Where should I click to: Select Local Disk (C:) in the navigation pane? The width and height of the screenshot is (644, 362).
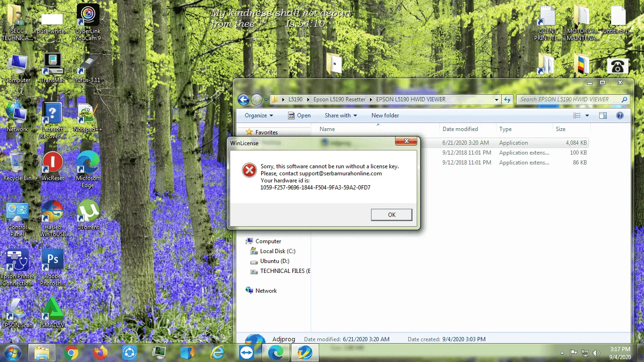pyautogui.click(x=278, y=251)
